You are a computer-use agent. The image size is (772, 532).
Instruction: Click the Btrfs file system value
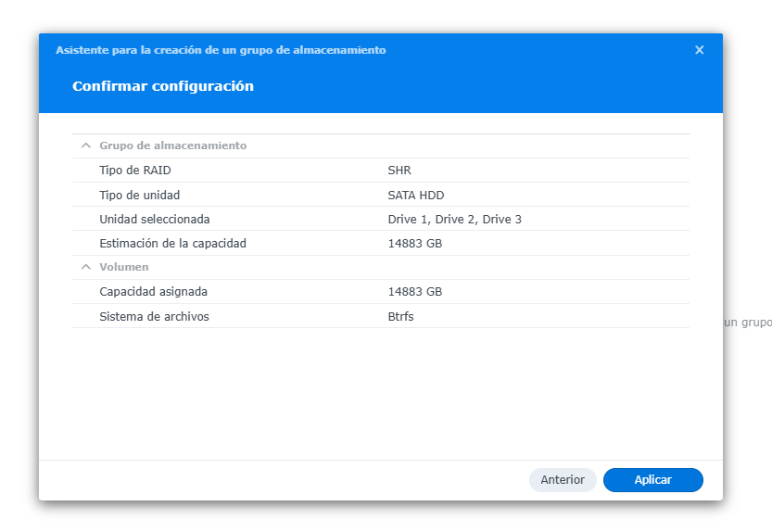tap(400, 317)
